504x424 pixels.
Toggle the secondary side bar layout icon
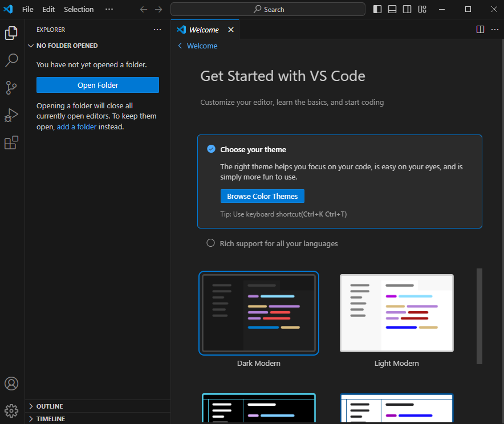pos(407,9)
